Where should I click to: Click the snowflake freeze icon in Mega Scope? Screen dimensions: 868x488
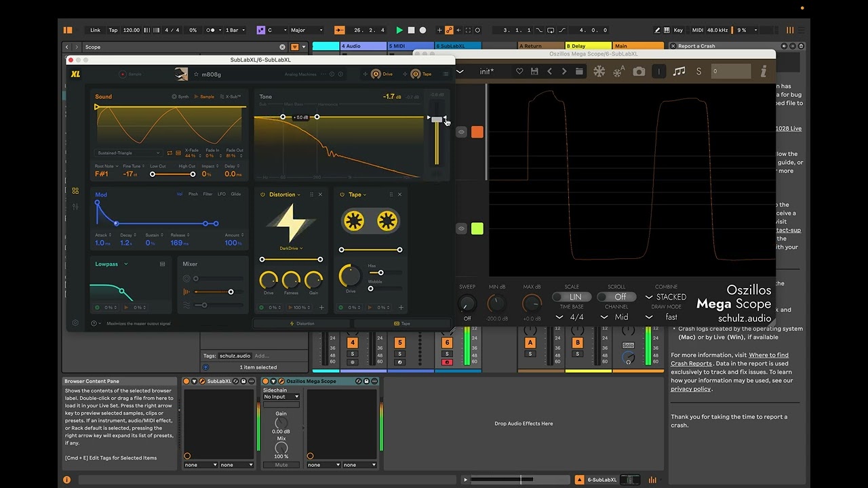coord(599,71)
